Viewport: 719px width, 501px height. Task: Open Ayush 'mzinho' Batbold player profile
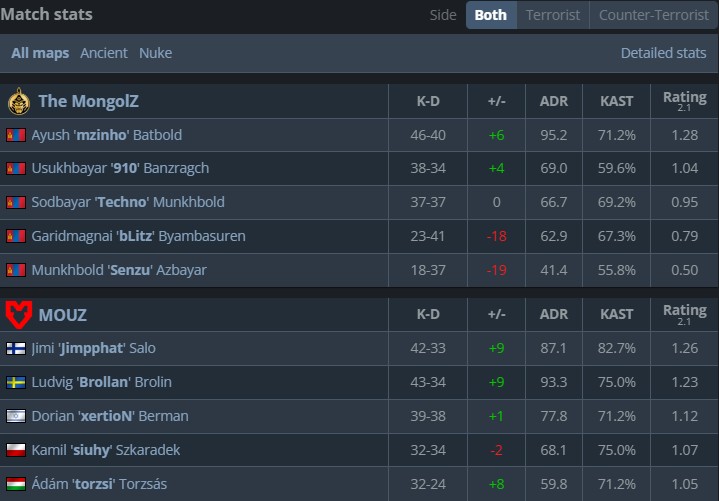point(107,135)
